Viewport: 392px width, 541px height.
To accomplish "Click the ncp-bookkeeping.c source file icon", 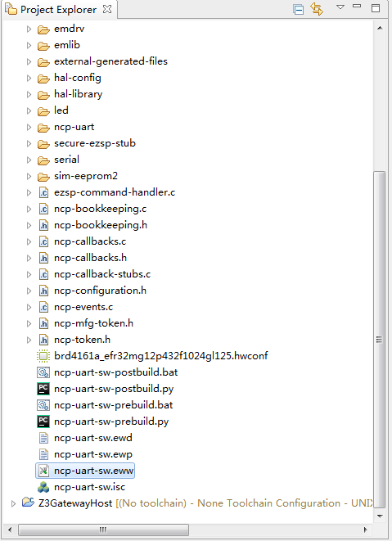I will click(x=43, y=209).
